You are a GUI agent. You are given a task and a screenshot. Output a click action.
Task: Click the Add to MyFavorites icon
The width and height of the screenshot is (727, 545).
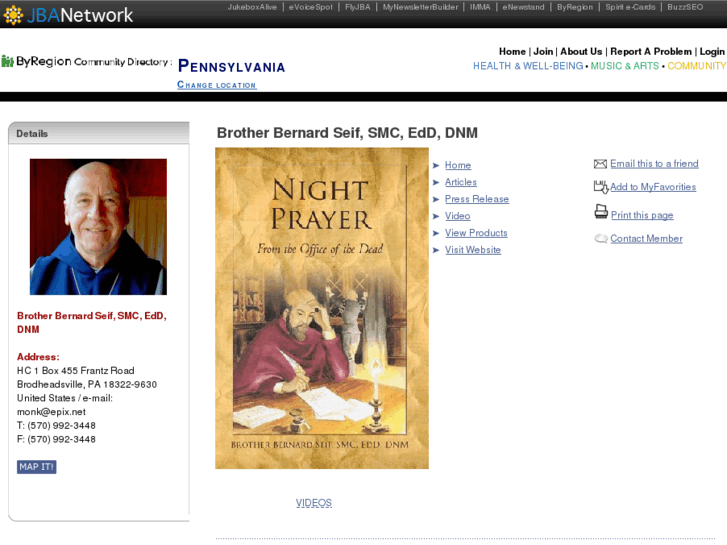pos(600,187)
